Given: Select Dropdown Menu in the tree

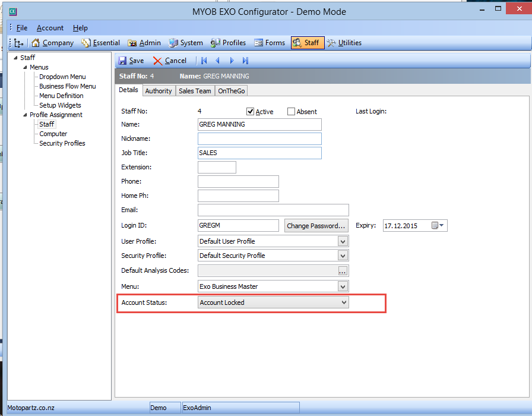Looking at the screenshot, I should click(62, 77).
